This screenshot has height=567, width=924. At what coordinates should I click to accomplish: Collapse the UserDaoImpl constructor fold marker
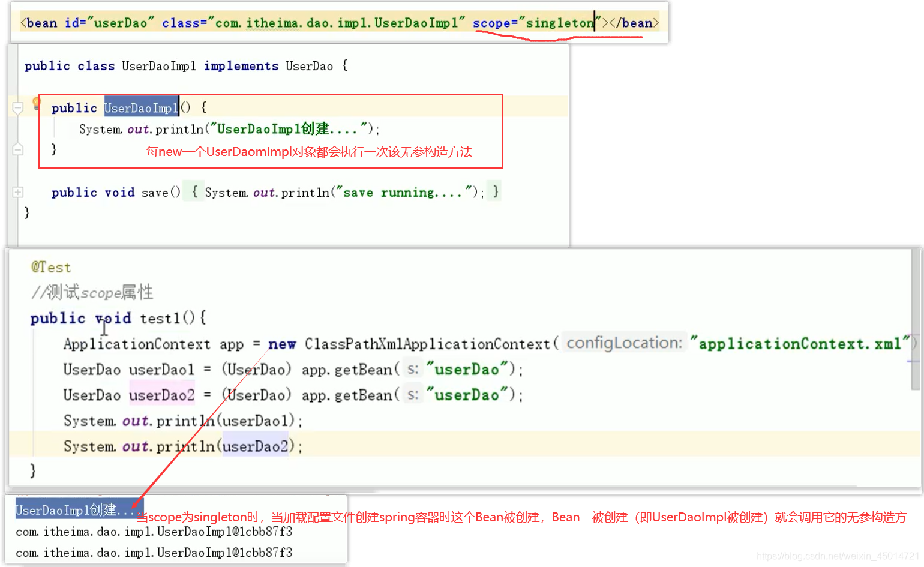(x=18, y=109)
